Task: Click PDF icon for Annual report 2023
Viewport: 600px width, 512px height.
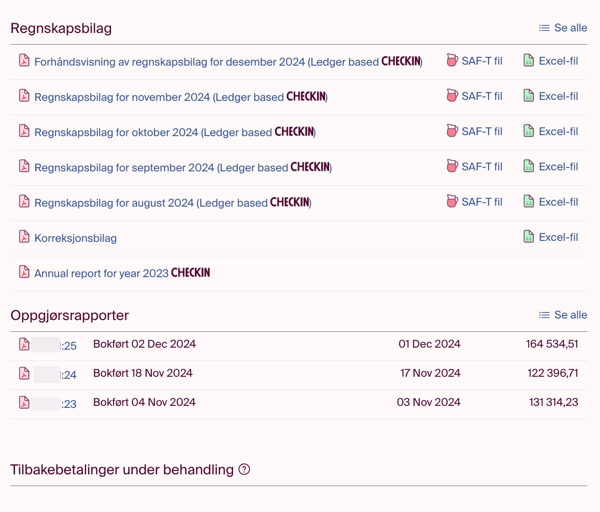Action: [x=24, y=272]
